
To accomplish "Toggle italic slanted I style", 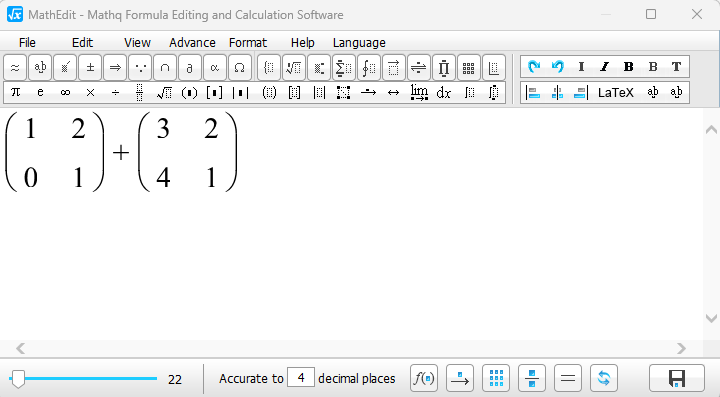I will click(605, 67).
